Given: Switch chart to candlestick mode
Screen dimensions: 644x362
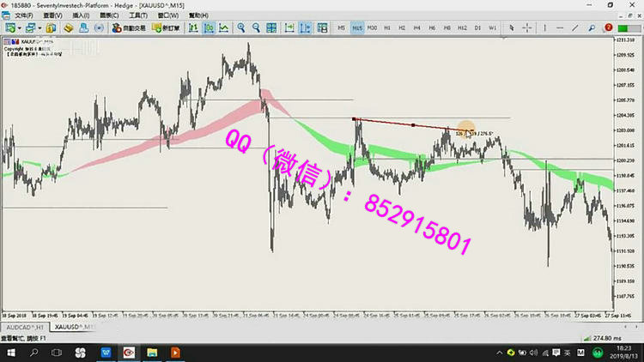Looking at the screenshot, I should (208, 28).
